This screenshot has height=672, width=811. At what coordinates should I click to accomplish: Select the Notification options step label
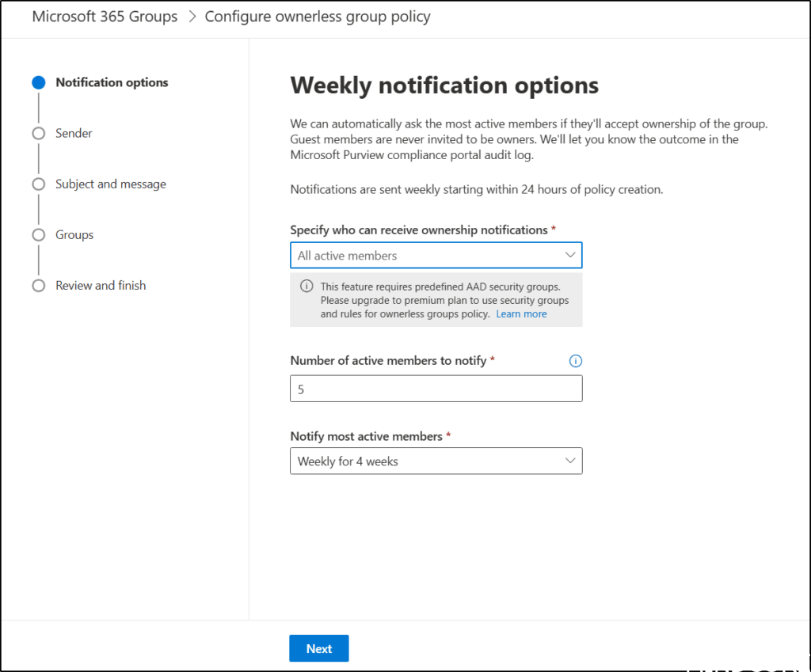[x=112, y=82]
